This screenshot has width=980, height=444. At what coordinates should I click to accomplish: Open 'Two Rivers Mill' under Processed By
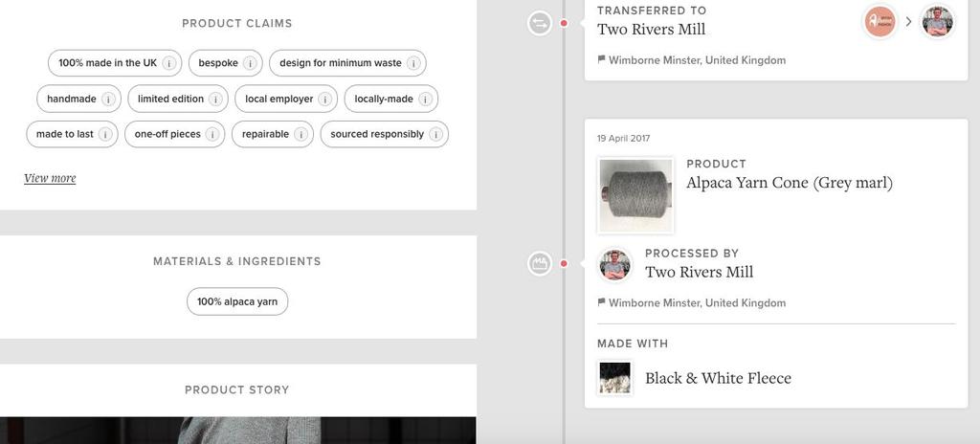[x=699, y=272]
